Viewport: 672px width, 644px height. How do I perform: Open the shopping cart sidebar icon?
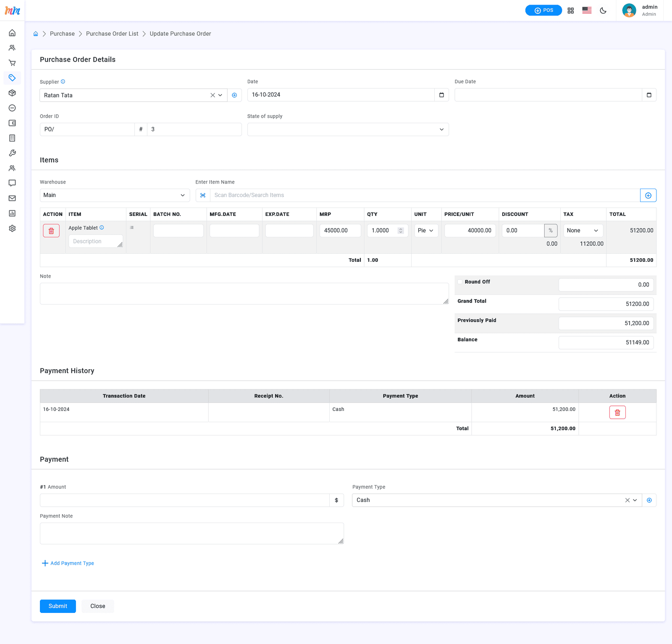[12, 63]
